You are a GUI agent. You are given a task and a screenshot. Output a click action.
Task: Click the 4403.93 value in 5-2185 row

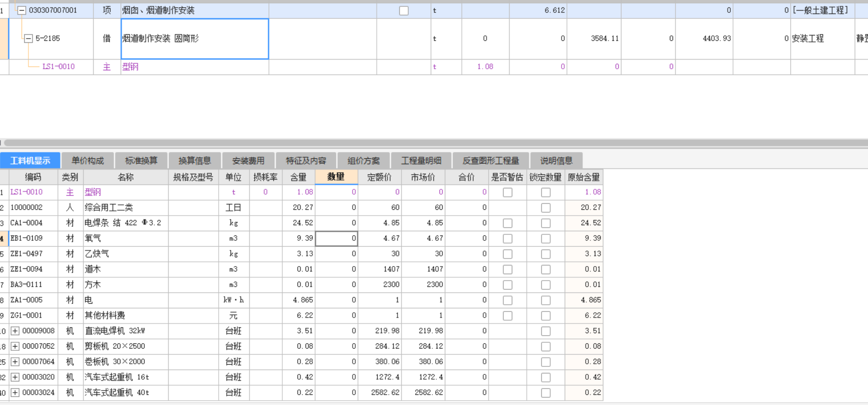pyautogui.click(x=704, y=39)
